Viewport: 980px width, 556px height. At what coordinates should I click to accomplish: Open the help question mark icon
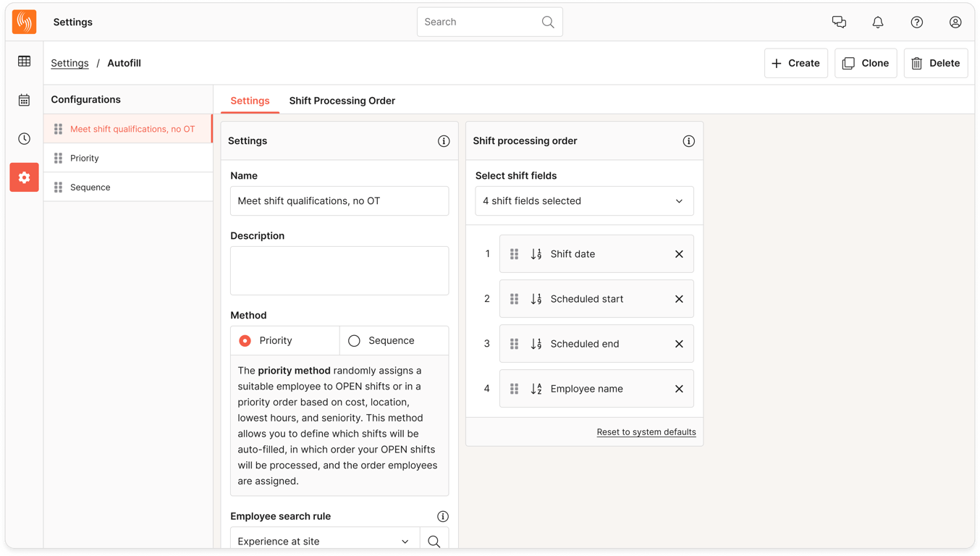coord(917,22)
